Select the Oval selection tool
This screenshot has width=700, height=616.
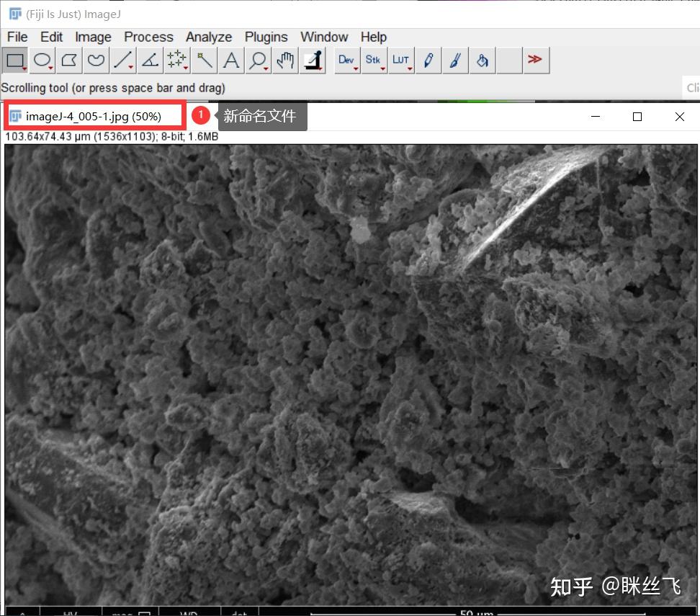(42, 61)
